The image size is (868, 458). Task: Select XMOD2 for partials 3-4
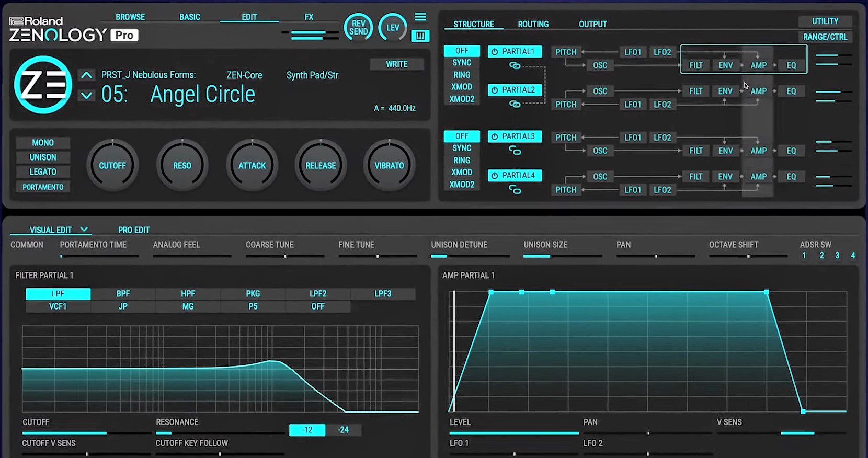pyautogui.click(x=462, y=185)
